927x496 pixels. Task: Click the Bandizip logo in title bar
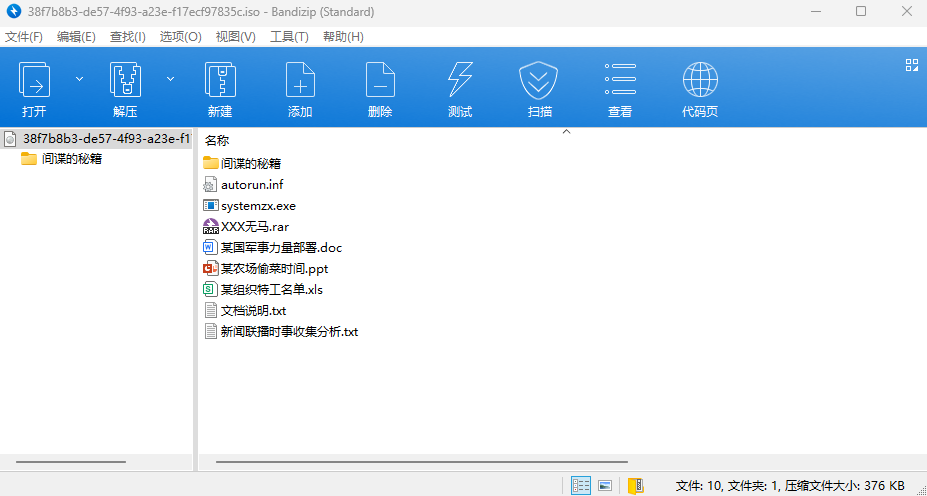[x=14, y=11]
